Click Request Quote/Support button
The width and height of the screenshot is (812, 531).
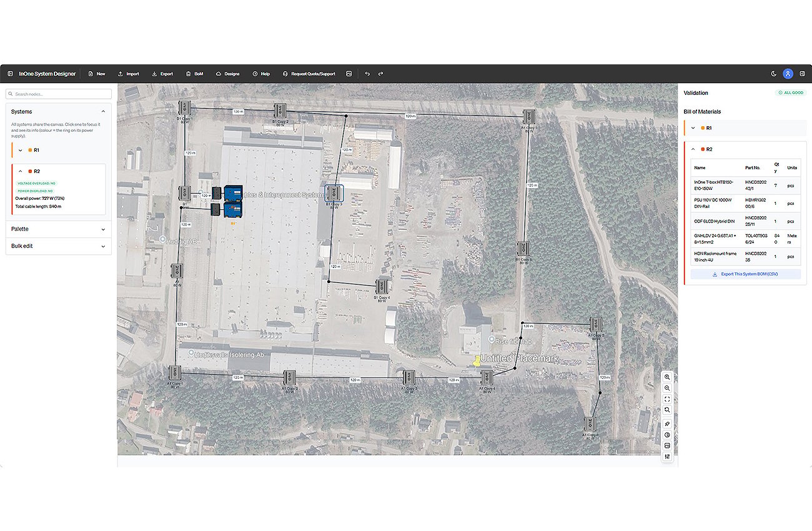(x=309, y=74)
